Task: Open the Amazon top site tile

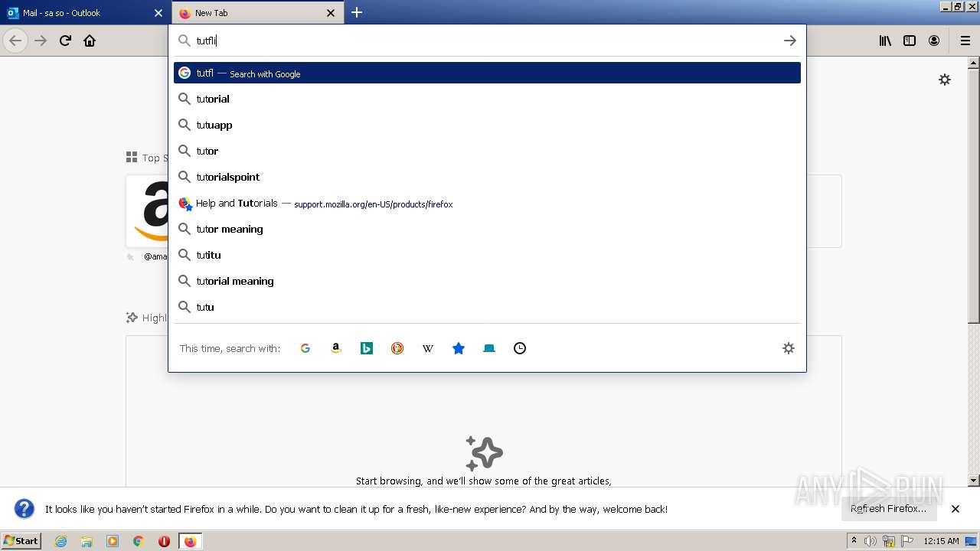Action: [147, 211]
